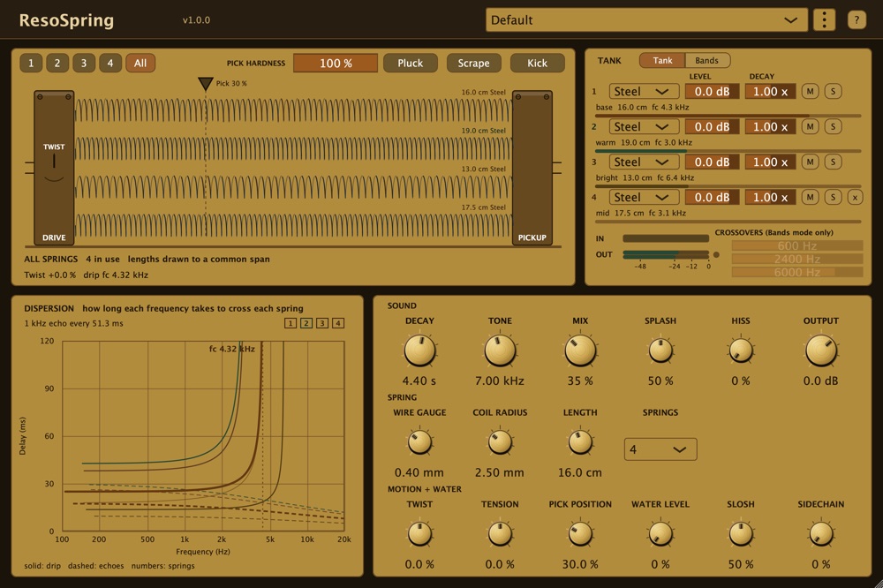Click the TWIST knob in Motion section
Image resolution: width=883 pixels, height=588 pixels.
click(419, 534)
